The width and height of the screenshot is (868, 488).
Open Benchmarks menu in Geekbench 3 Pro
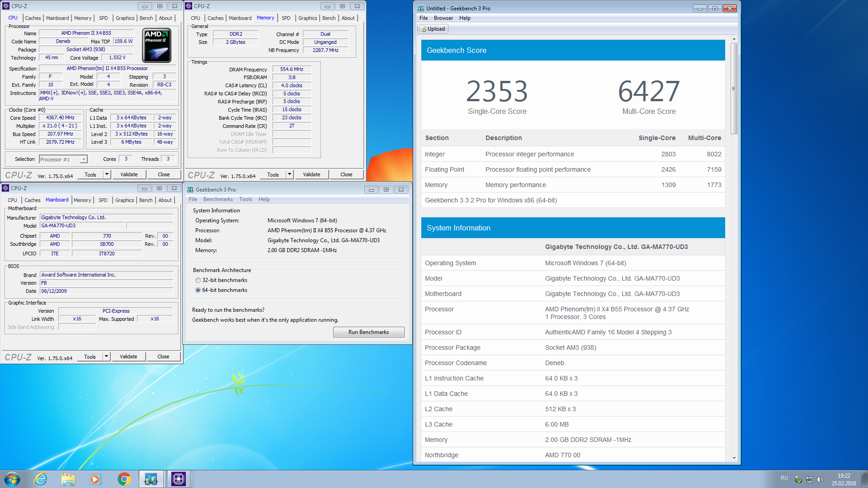(218, 199)
